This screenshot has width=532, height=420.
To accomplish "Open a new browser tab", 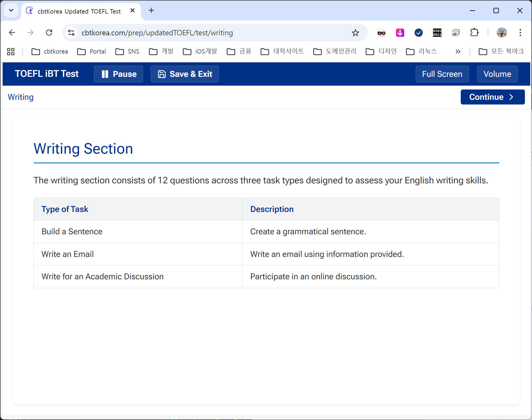I will coord(151,11).
